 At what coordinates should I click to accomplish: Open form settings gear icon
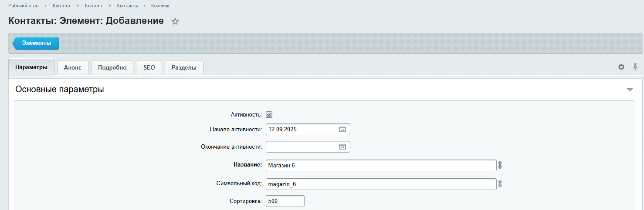[621, 67]
